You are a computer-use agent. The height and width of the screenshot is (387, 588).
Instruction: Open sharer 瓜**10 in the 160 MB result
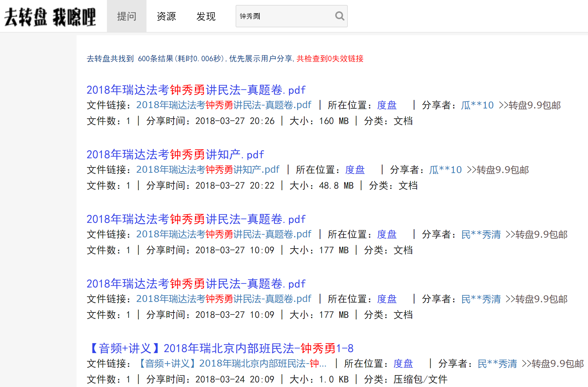coord(477,105)
